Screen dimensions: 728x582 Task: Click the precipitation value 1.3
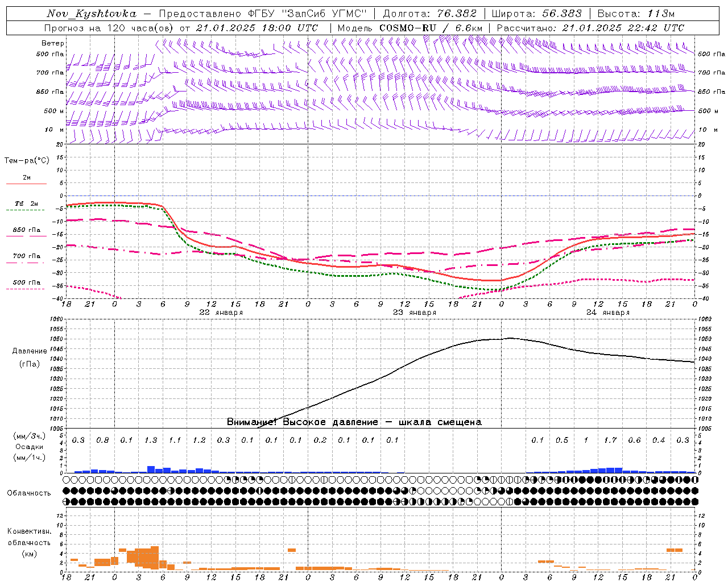pyautogui.click(x=151, y=440)
